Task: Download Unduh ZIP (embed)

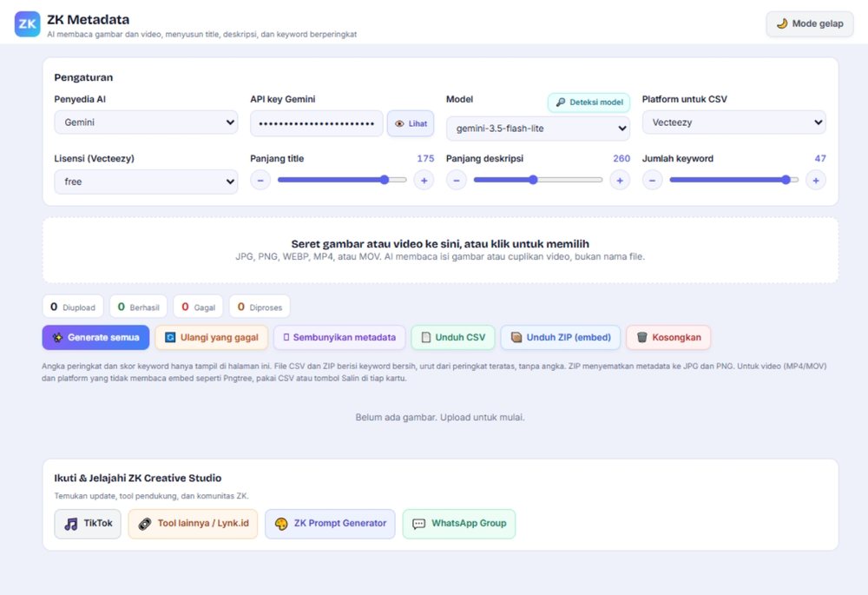Action: click(561, 337)
